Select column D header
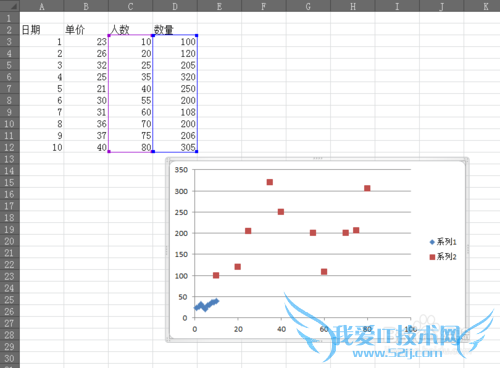500x368 pixels. coord(175,6)
